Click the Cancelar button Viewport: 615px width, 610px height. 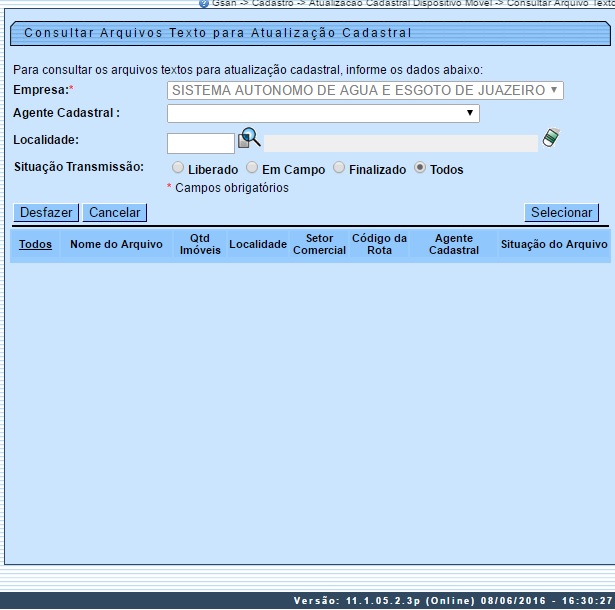[x=115, y=212]
